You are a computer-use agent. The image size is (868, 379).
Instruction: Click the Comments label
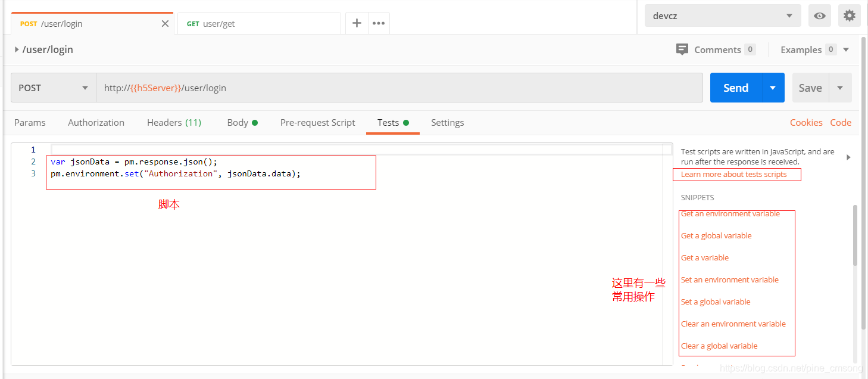point(717,49)
